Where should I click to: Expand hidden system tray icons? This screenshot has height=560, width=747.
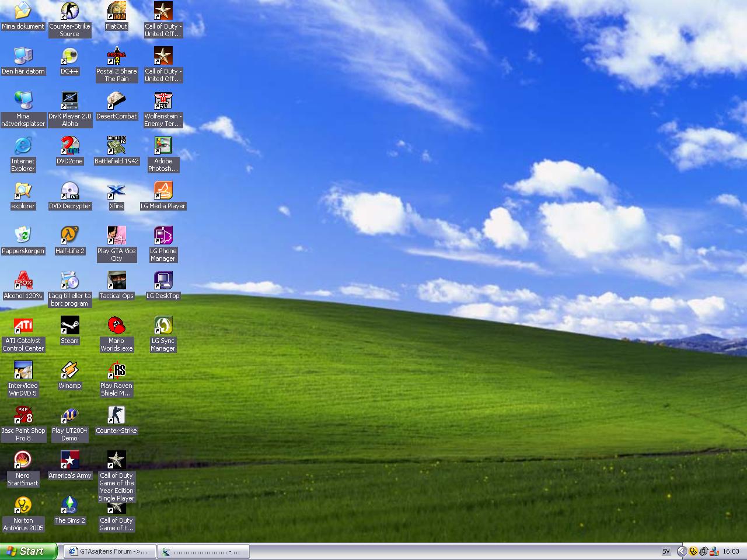click(x=681, y=551)
